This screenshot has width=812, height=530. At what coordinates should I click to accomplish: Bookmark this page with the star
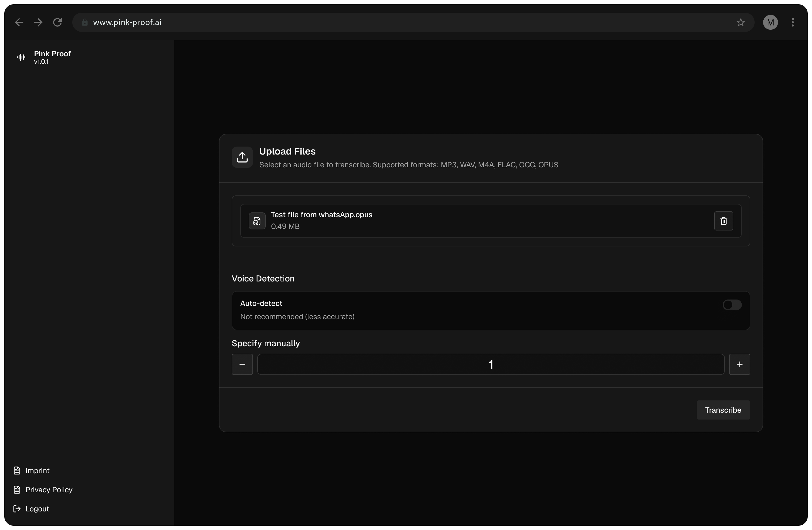[740, 23]
